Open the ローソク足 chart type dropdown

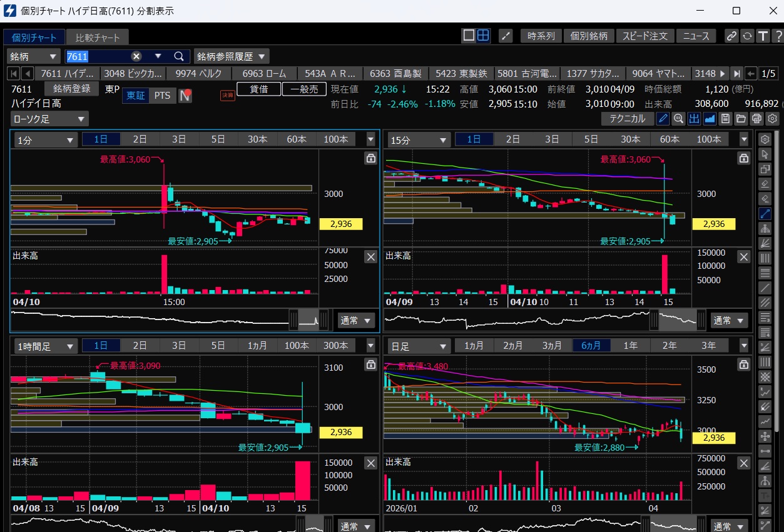49,119
